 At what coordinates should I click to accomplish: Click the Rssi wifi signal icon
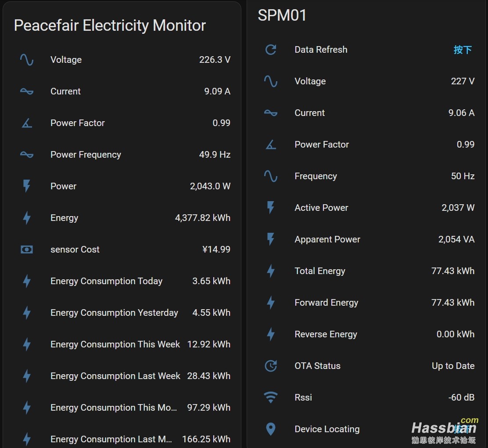tap(271, 397)
